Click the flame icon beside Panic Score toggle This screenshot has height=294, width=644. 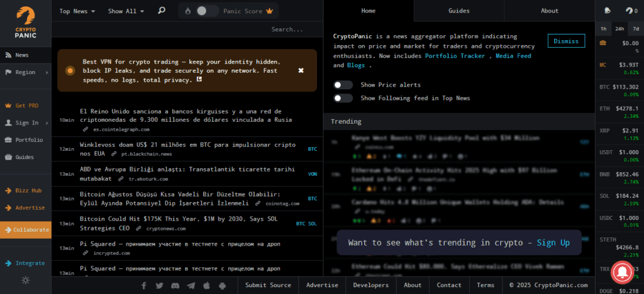click(187, 11)
